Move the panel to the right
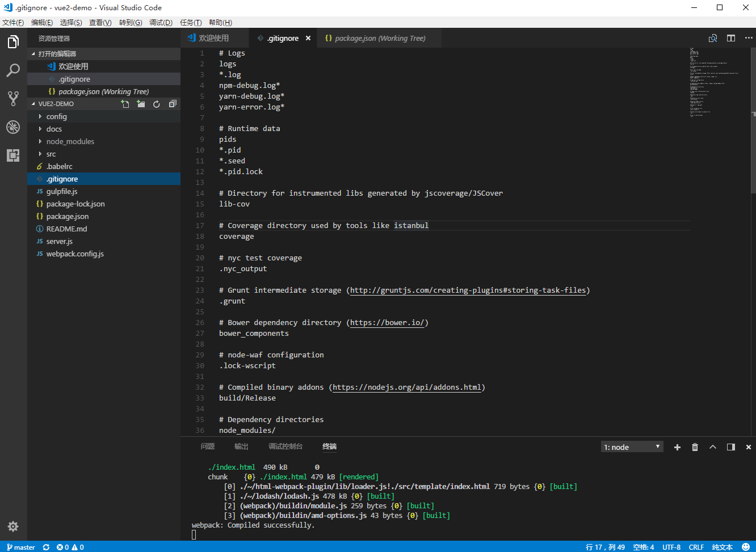The image size is (756, 552). (731, 447)
